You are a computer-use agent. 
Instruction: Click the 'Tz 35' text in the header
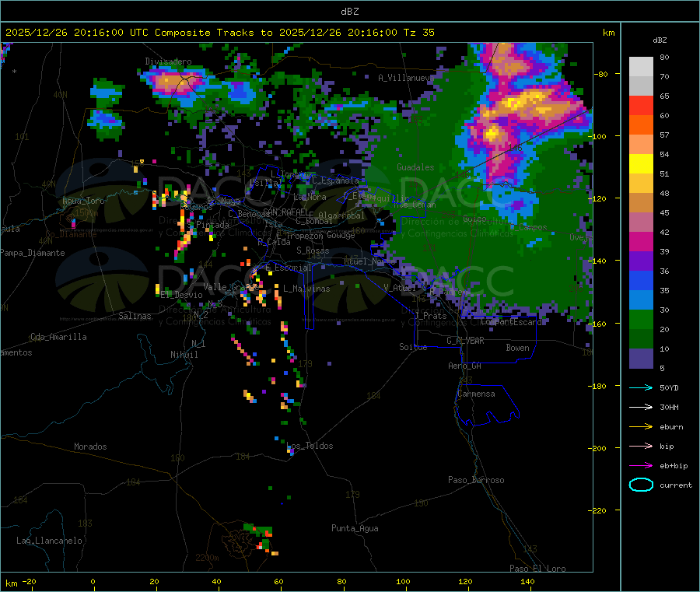coord(418,33)
